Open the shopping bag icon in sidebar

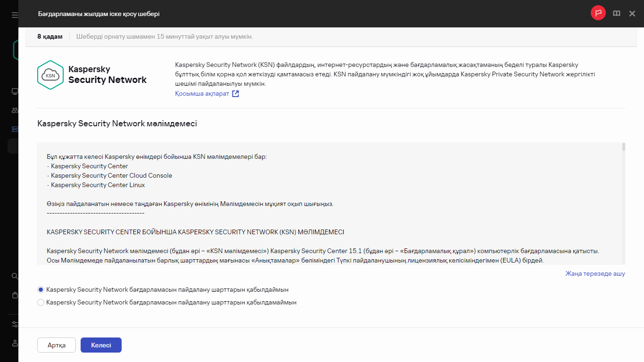(15, 295)
